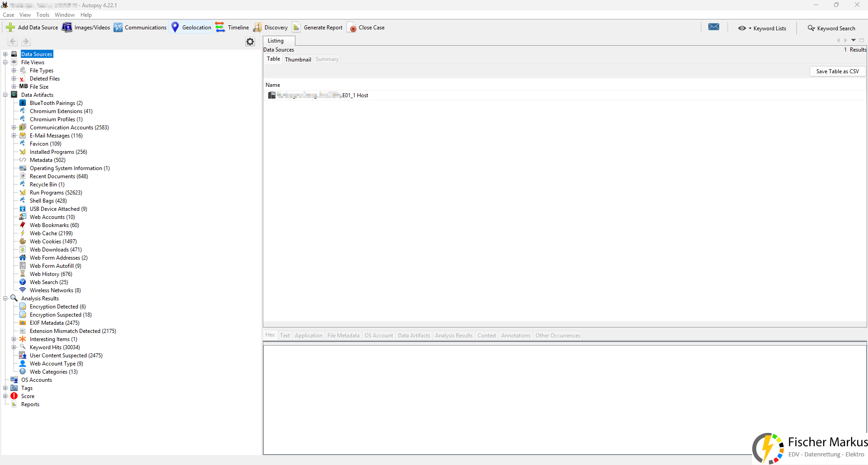The height and width of the screenshot is (465, 868).
Task: Open the Tools menu
Action: [x=43, y=15]
